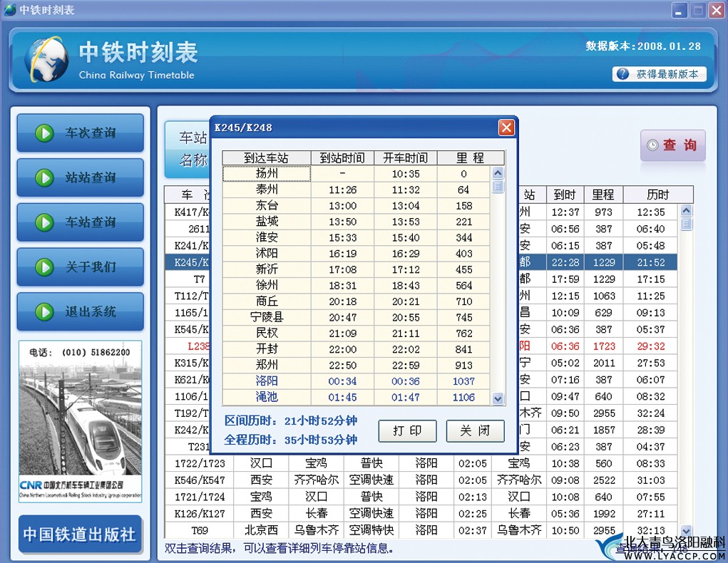Screen dimensions: 728x563
Task: Select the T69 train row
Action: click(421, 530)
